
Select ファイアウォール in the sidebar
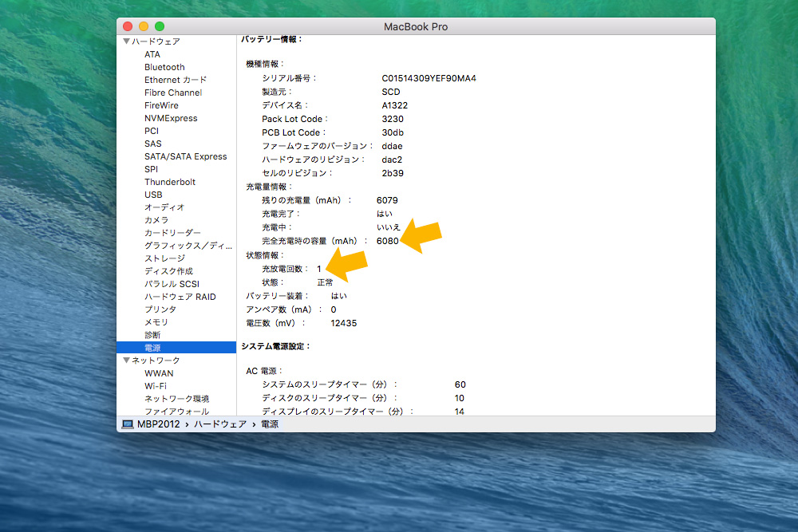point(176,411)
